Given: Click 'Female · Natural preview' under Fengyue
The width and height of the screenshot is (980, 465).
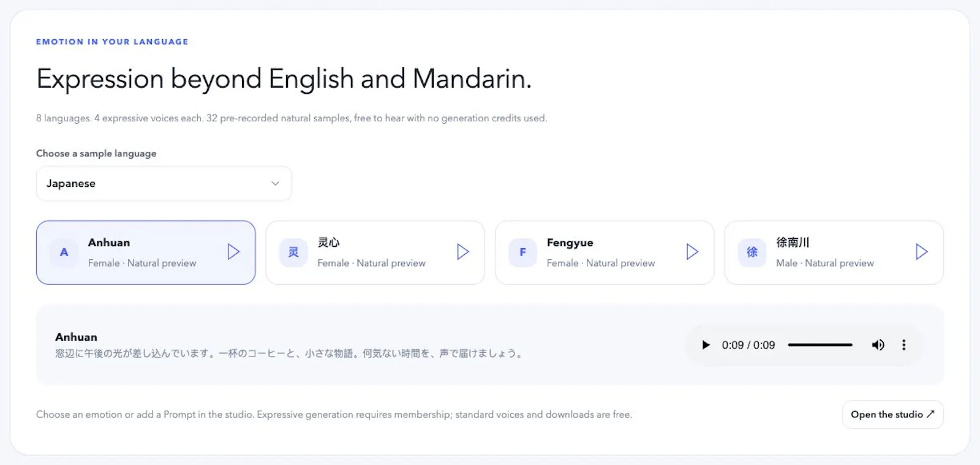Looking at the screenshot, I should 601,263.
